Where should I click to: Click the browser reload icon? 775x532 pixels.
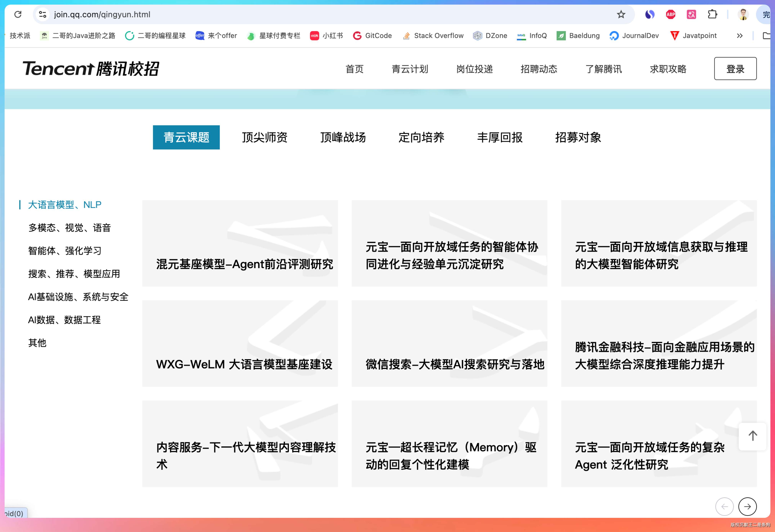pos(18,14)
